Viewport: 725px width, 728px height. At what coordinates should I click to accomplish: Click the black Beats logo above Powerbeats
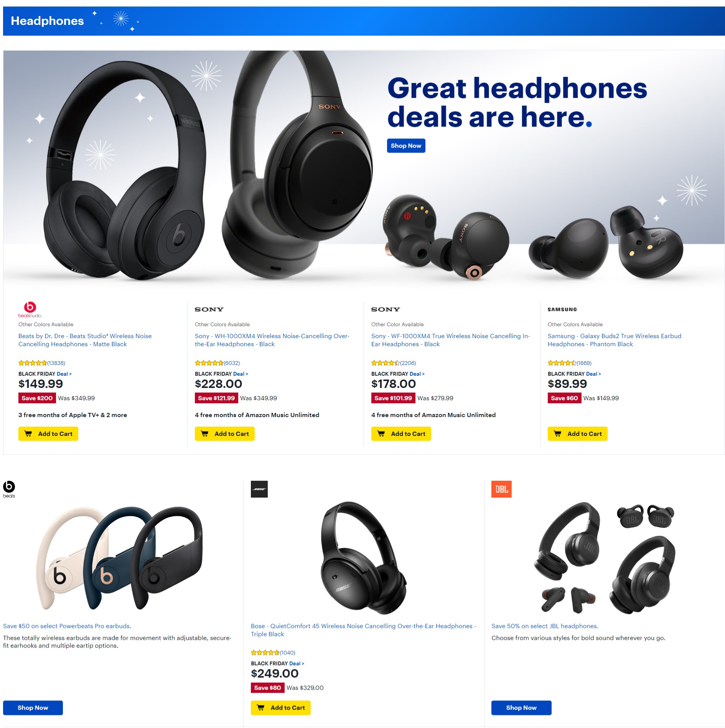pyautogui.click(x=9, y=489)
